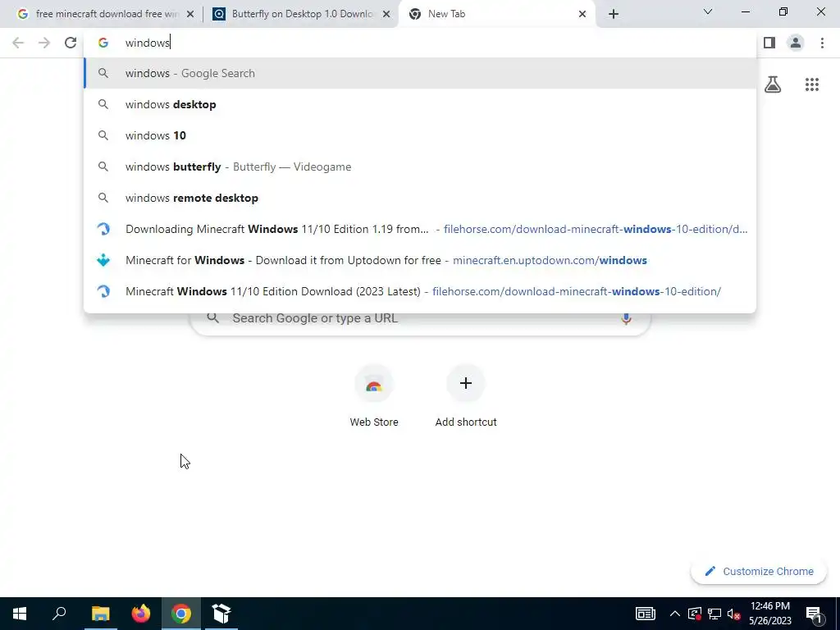Reload the page with the refresh icon

pyautogui.click(x=71, y=43)
